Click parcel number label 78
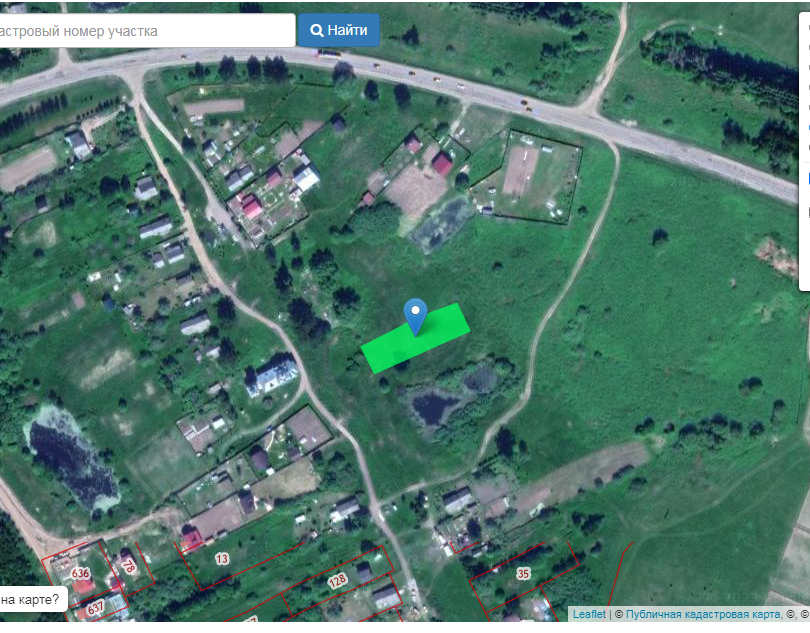Image resolution: width=810 pixels, height=633 pixels. pos(128,565)
